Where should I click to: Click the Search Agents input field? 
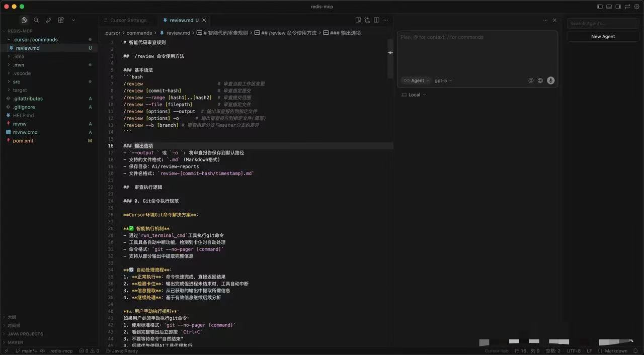click(x=603, y=24)
